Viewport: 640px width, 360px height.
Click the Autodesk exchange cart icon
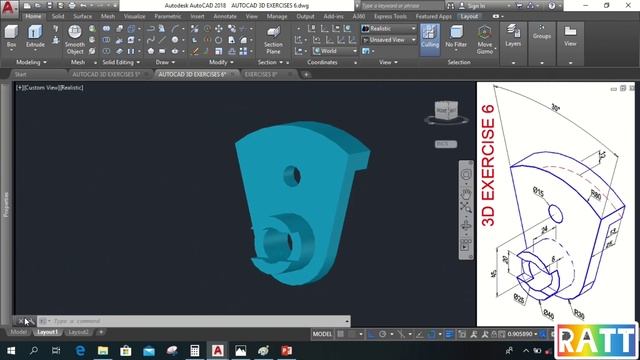519,6
